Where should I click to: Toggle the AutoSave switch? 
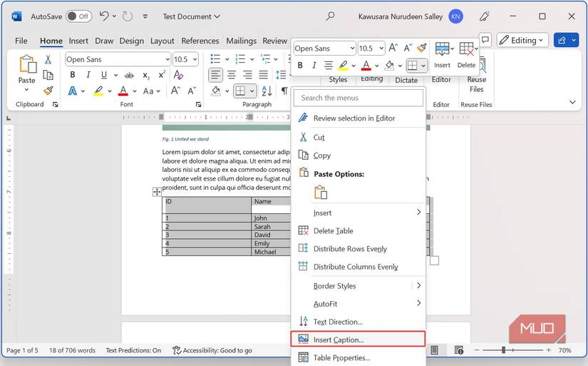click(x=79, y=16)
